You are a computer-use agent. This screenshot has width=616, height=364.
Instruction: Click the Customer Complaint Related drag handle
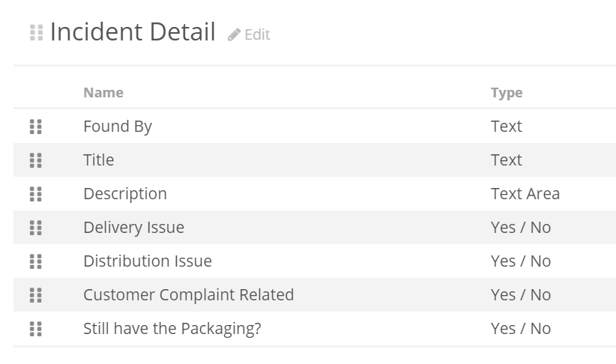tap(36, 295)
